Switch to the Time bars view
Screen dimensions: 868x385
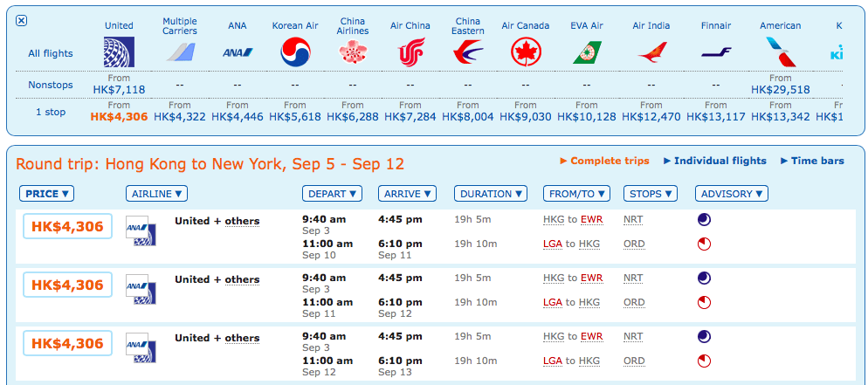click(x=812, y=161)
